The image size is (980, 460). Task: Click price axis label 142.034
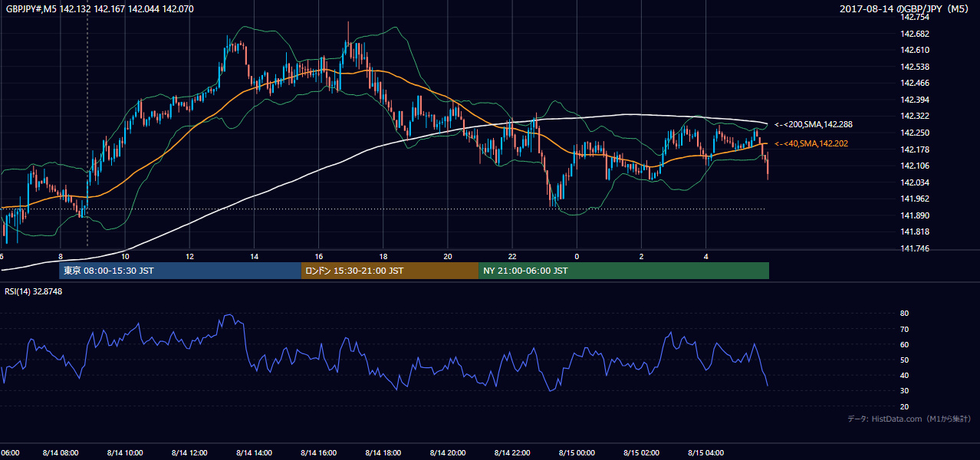pos(914,182)
